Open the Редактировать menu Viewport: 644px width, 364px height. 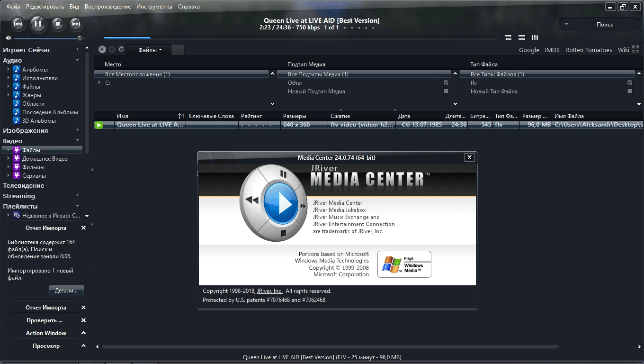[x=45, y=7]
